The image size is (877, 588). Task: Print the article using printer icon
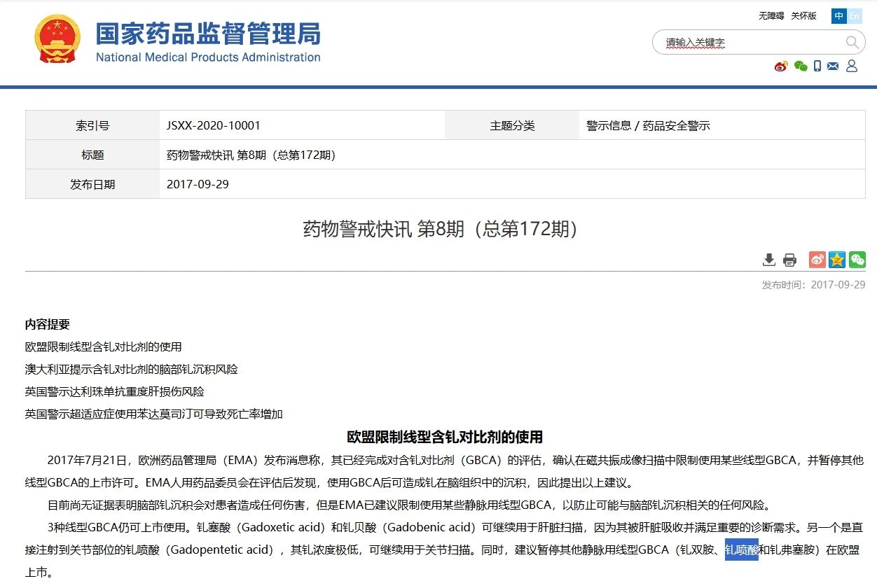tap(790, 259)
